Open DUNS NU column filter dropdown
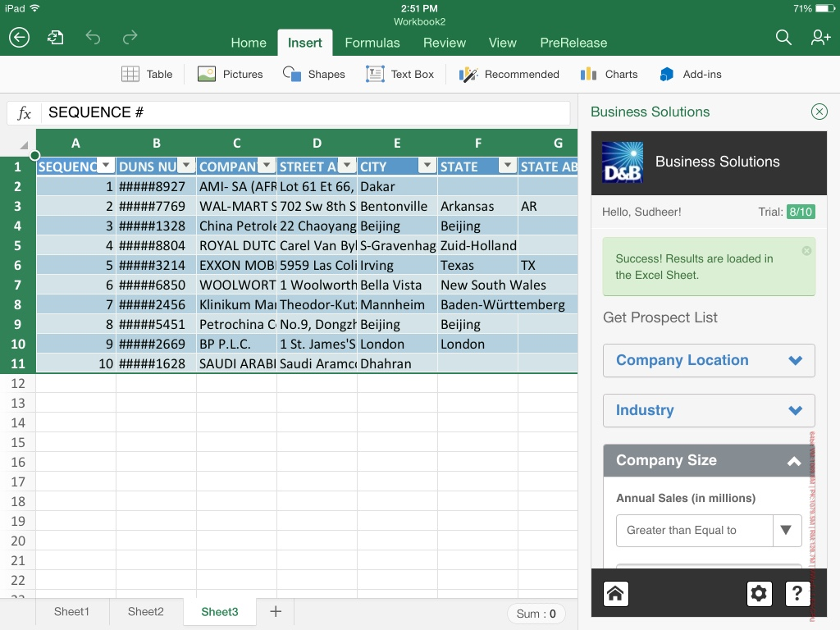 coord(186,165)
